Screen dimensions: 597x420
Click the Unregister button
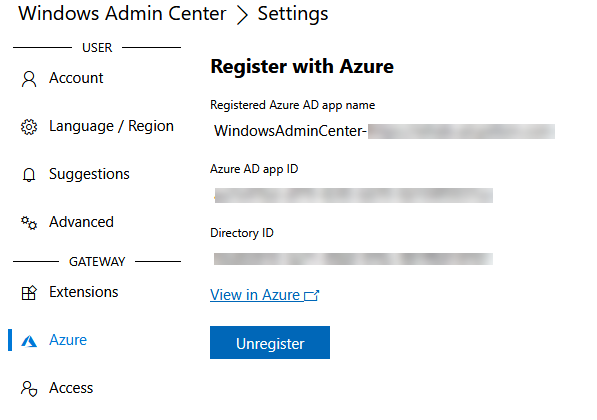(x=270, y=342)
